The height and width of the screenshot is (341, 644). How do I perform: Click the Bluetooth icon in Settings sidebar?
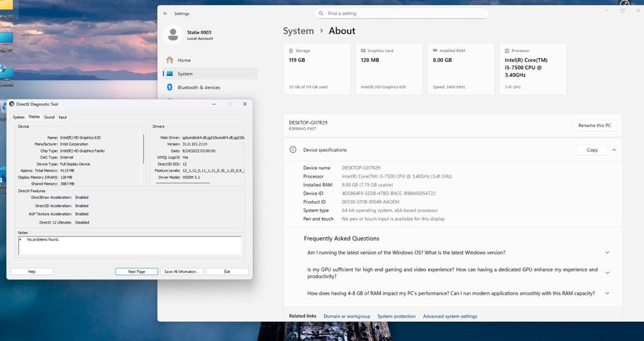pyautogui.click(x=169, y=87)
